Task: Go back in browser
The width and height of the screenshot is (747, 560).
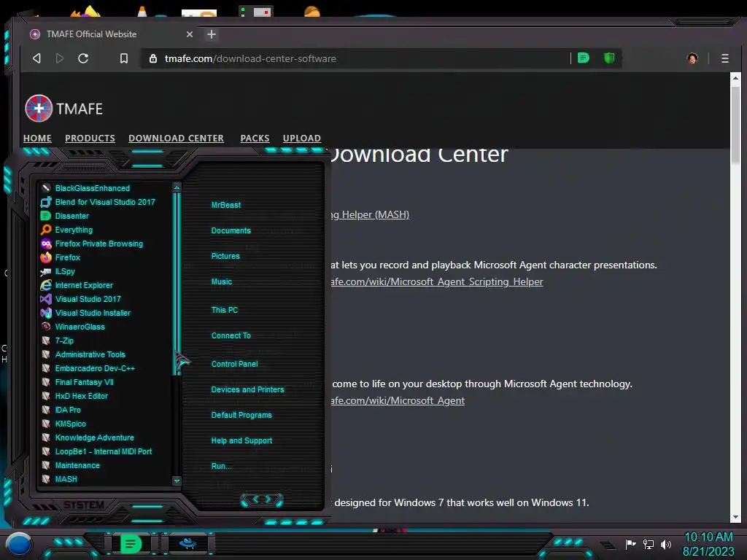Action: (36, 58)
